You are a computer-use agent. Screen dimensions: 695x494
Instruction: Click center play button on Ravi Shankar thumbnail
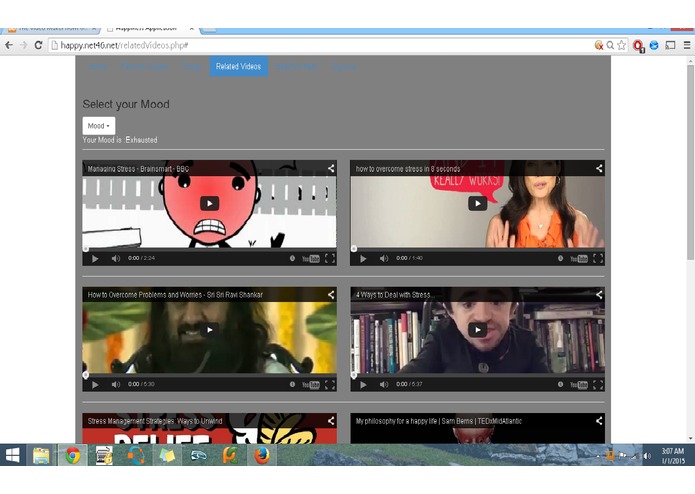210,330
